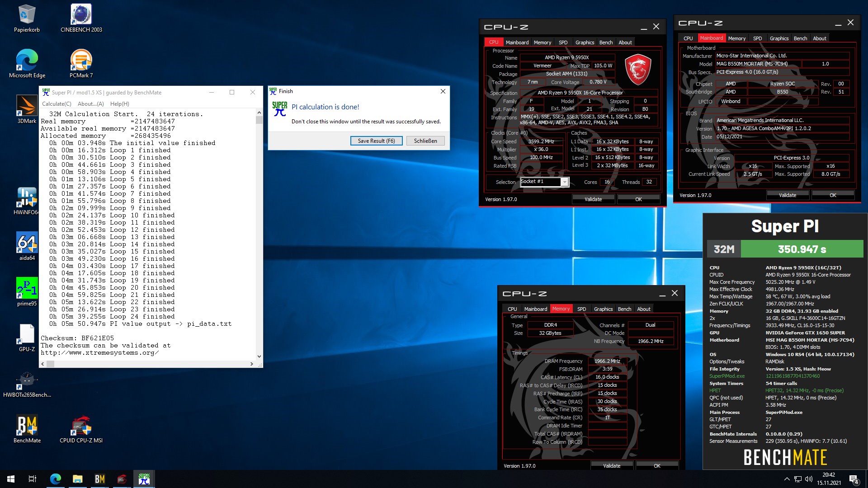Screen dimensions: 868x488
Task: Open Bench tab in Memory CPU-Z window
Action: pyautogui.click(x=624, y=309)
